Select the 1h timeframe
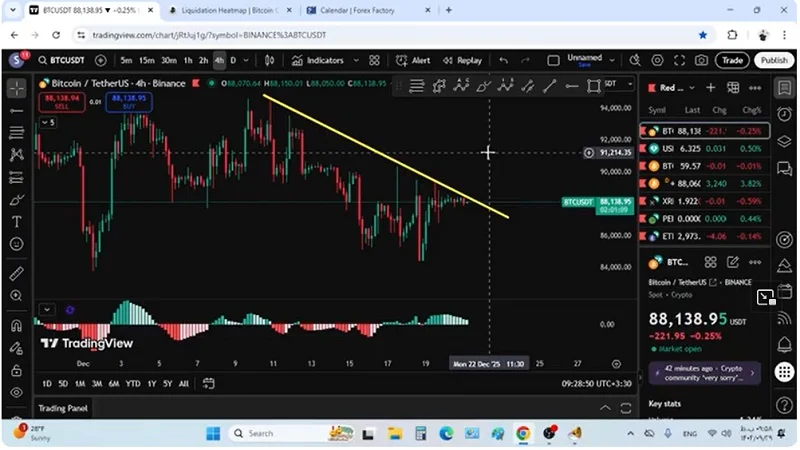Image resolution: width=800 pixels, height=450 pixels. (188, 60)
